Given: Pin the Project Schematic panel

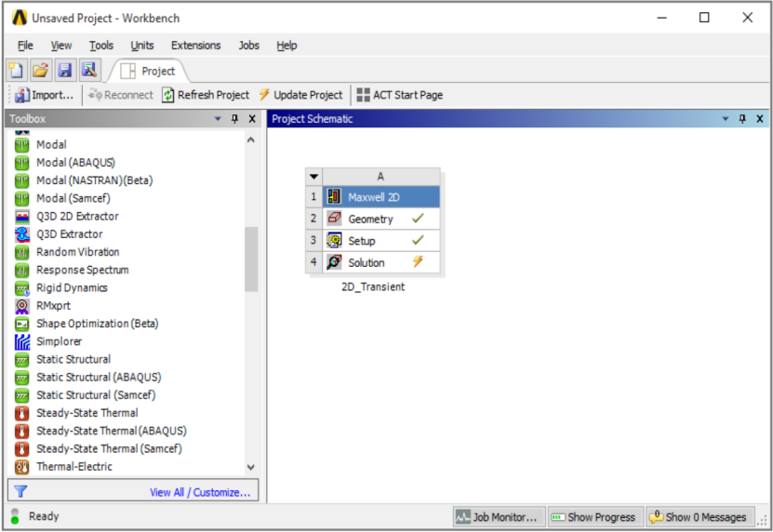Looking at the screenshot, I should coord(742,119).
